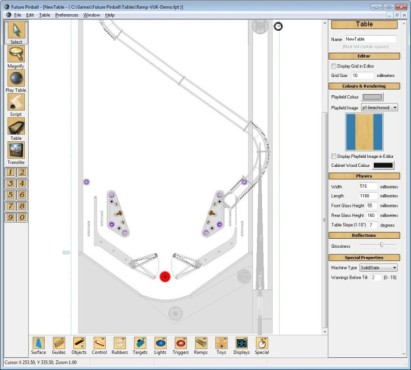Enable Display Grid in Editor checkbox
This screenshot has height=370, width=411.
(333, 66)
